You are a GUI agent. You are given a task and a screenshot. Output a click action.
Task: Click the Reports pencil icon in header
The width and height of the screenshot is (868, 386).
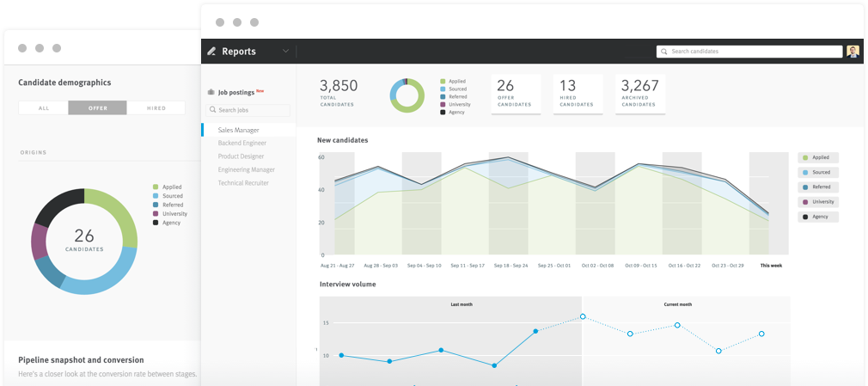click(211, 52)
